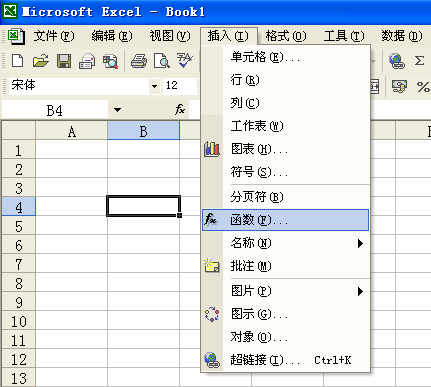Expand the Name Box dropdown arrow
431x387 pixels.
click(117, 110)
